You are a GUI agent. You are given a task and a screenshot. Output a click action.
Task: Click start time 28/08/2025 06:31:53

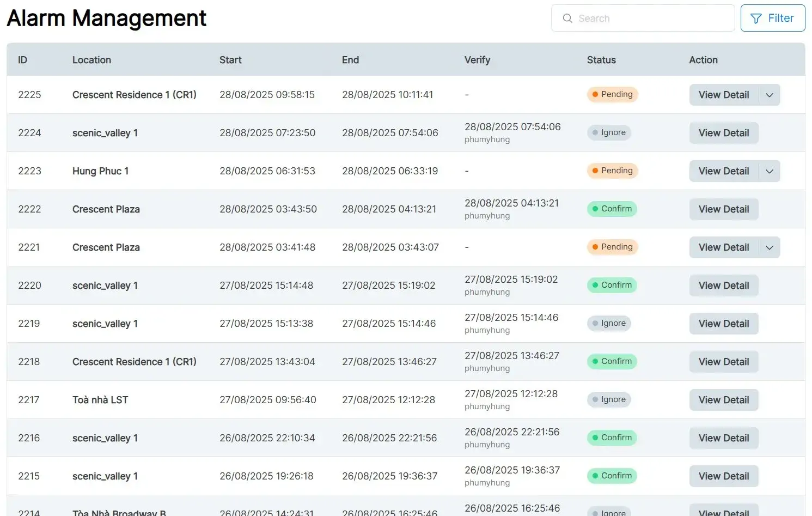click(x=267, y=171)
